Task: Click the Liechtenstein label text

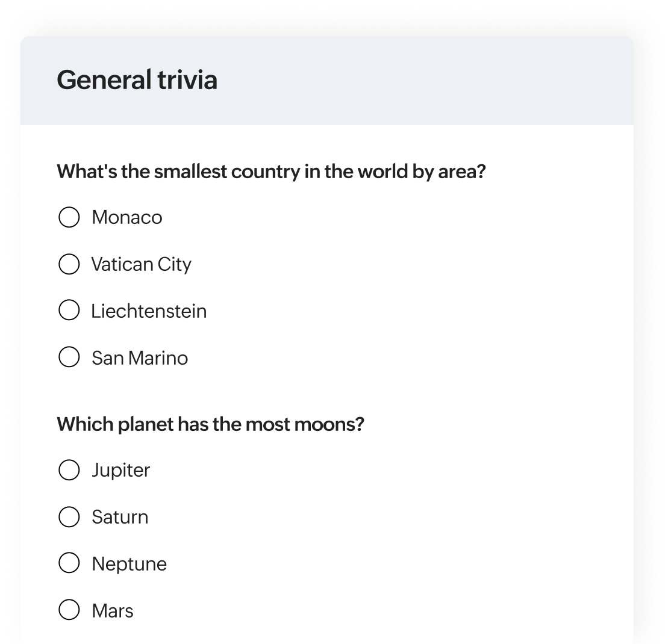Action: coord(149,311)
